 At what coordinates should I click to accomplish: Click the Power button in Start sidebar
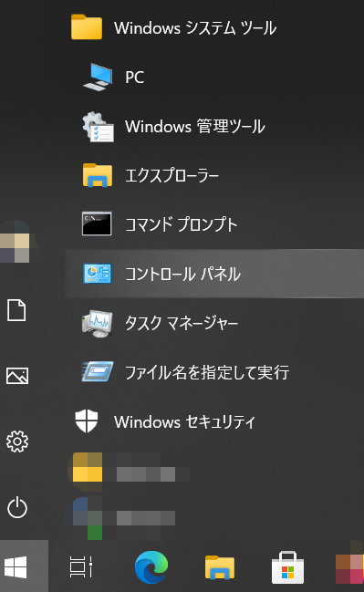coord(17,508)
